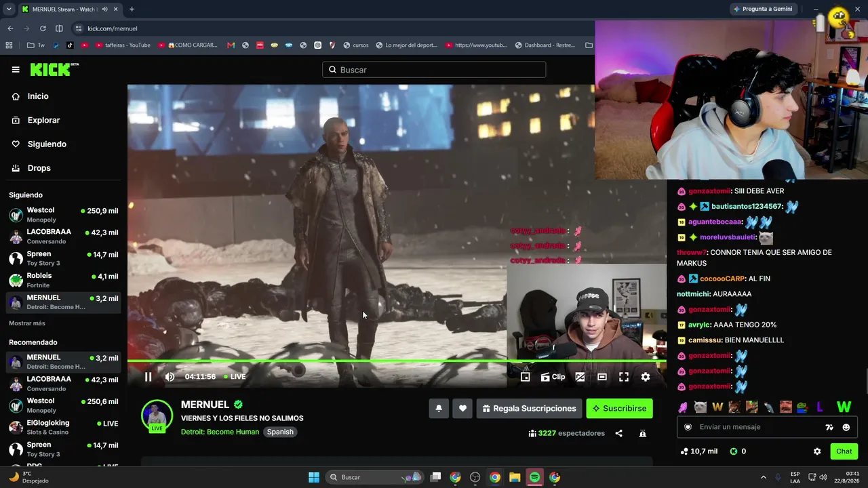Select the Spanish language tag
868x488 pixels.
[280, 432]
